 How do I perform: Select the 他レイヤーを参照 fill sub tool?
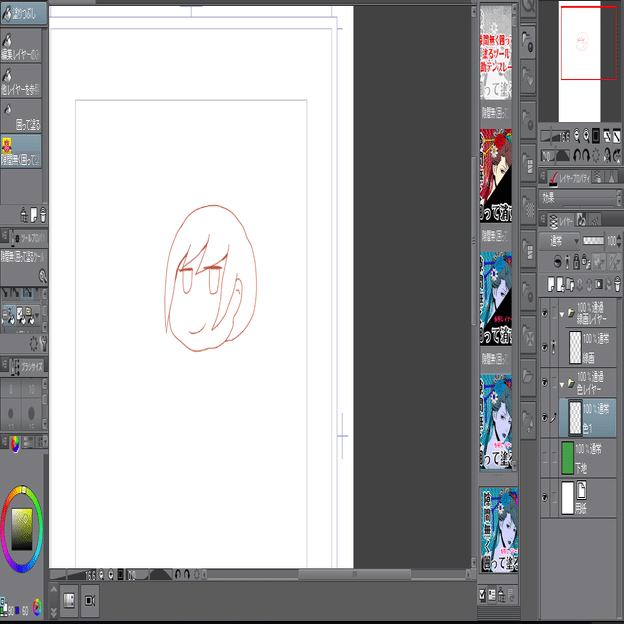(x=21, y=81)
